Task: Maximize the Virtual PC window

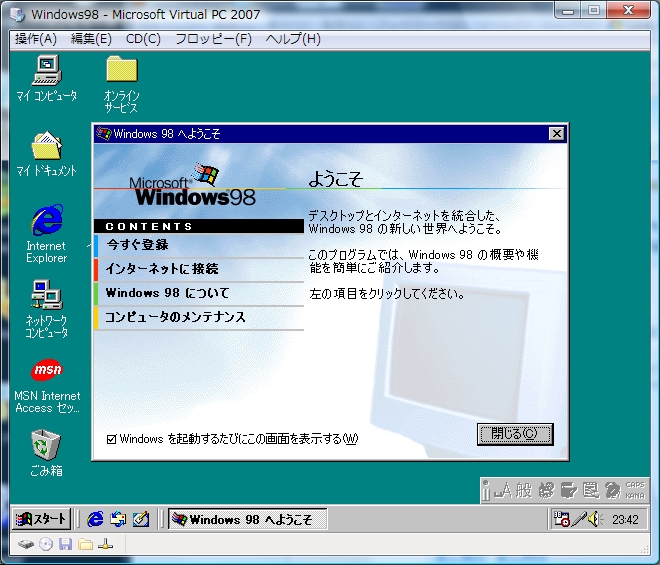Action: [593, 11]
